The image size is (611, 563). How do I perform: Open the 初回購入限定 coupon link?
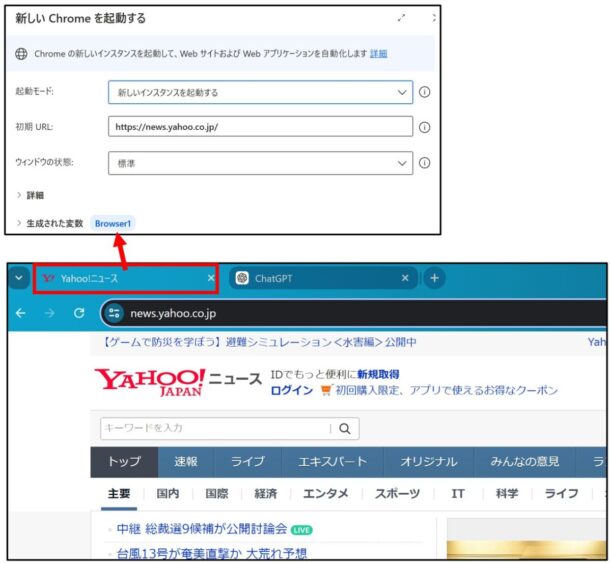pyautogui.click(x=447, y=390)
